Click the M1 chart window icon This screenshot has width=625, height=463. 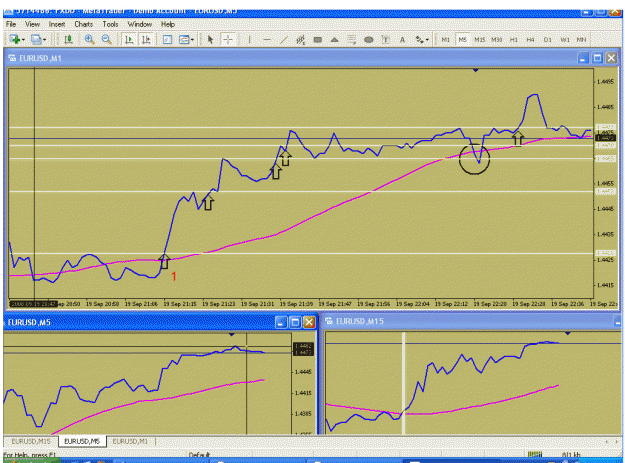tap(12, 58)
